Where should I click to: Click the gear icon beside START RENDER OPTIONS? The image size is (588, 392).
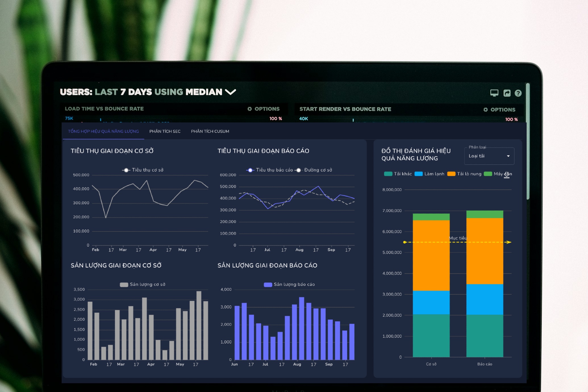(486, 110)
